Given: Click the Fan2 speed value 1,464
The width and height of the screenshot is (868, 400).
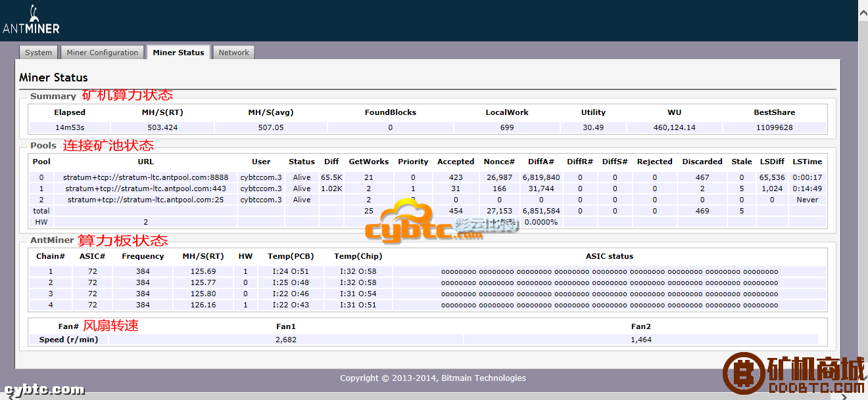Looking at the screenshot, I should tap(641, 340).
